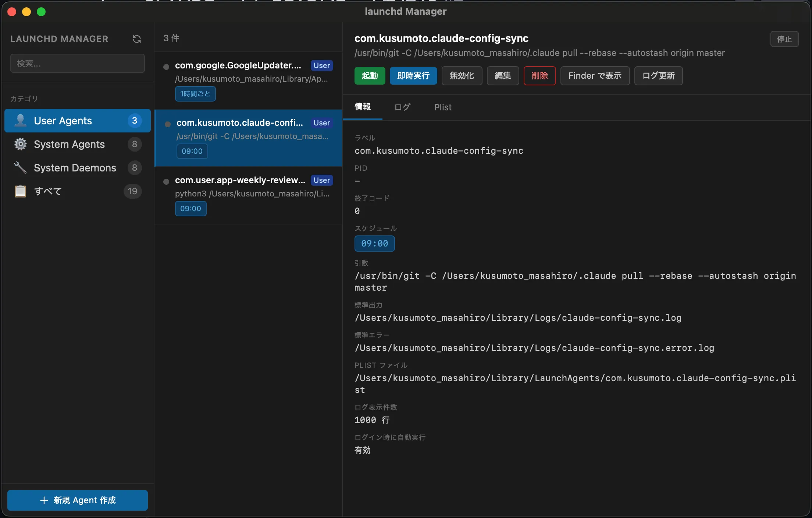The height and width of the screenshot is (518, 812).
Task: Click the status dot of com.kusumoto.claude-config-sync row
Action: click(x=168, y=124)
